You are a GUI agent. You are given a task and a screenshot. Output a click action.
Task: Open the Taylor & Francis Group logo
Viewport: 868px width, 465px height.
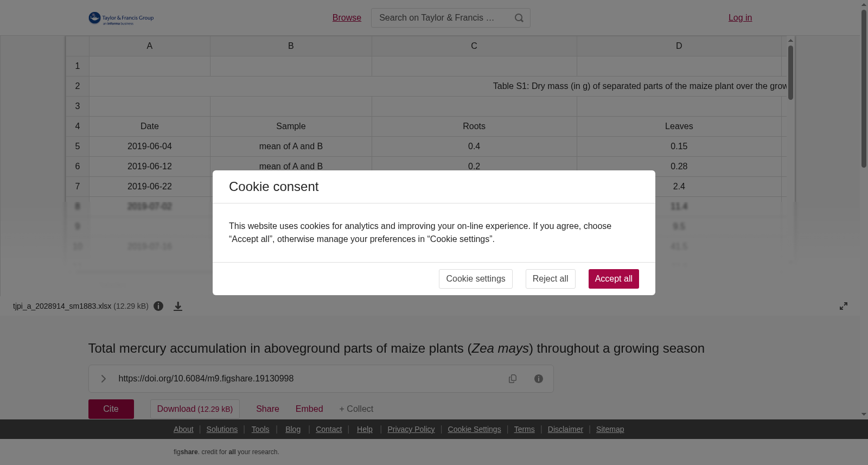(121, 18)
